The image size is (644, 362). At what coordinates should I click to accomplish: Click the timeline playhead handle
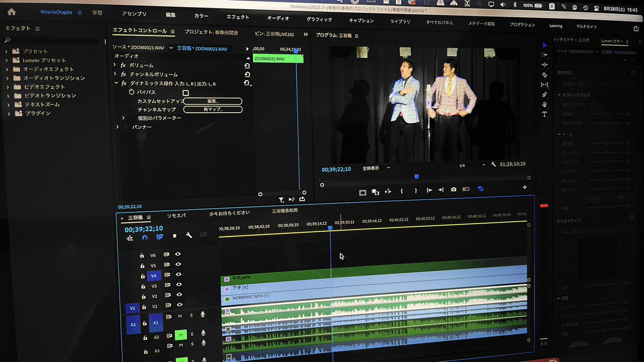330,228
